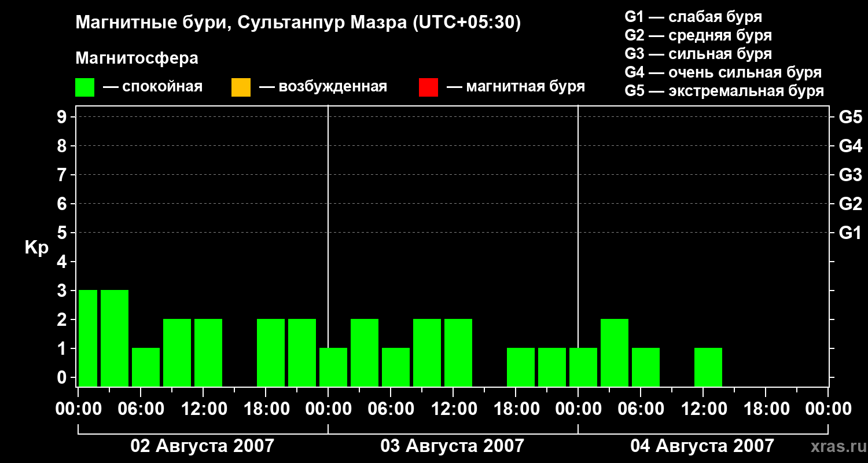Click the G3 label on the right axis

850,175
